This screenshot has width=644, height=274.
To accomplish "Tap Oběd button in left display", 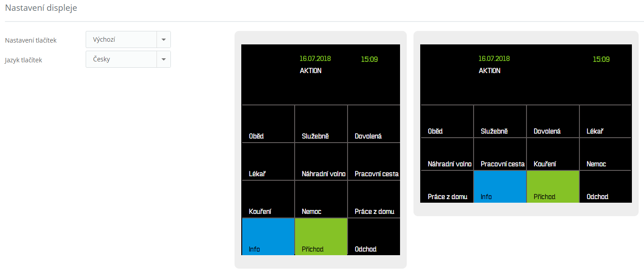I will 268,124.
